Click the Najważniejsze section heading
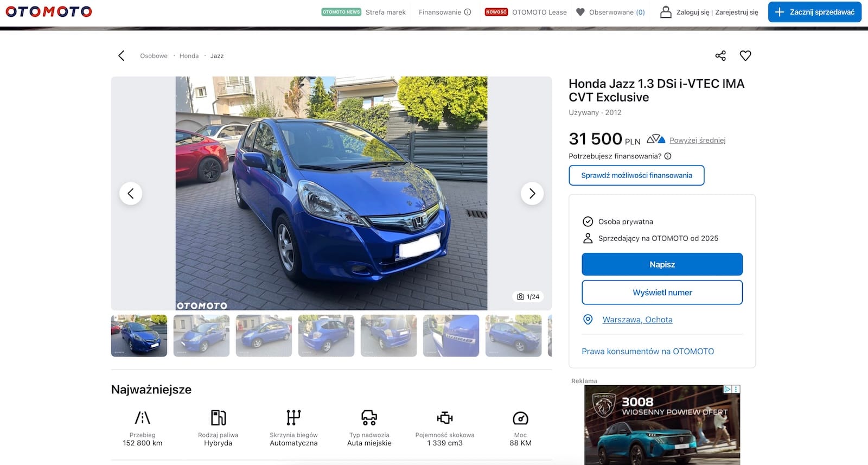This screenshot has height=465, width=868. [x=151, y=390]
